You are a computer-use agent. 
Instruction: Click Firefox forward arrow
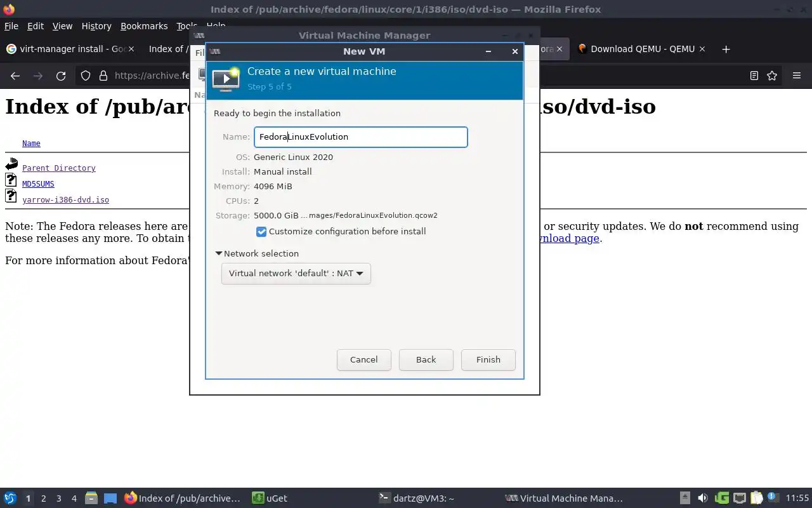pos(38,76)
